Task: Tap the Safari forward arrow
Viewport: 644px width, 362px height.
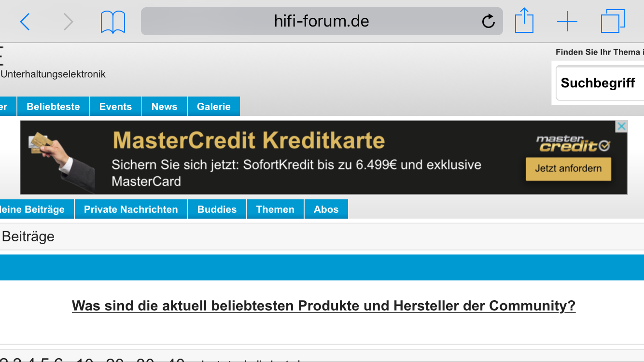Action: (69, 22)
